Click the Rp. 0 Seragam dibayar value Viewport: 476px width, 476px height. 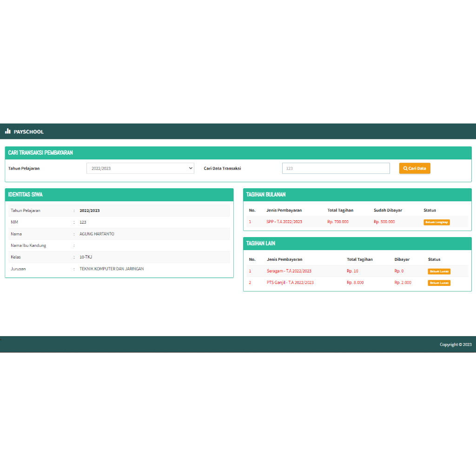[399, 271]
